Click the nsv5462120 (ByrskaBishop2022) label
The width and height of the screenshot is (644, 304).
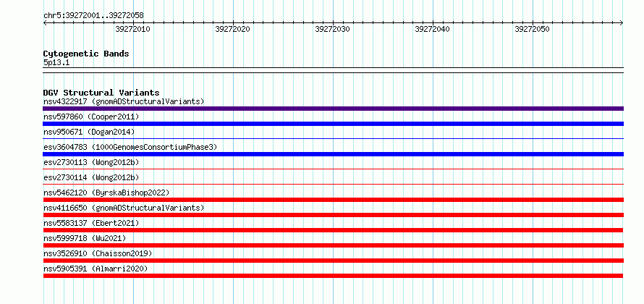coord(106,193)
